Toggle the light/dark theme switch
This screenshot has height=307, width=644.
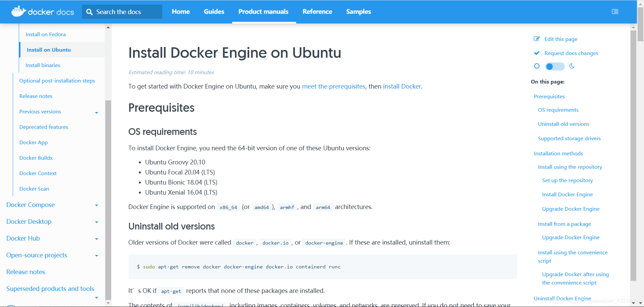point(555,66)
